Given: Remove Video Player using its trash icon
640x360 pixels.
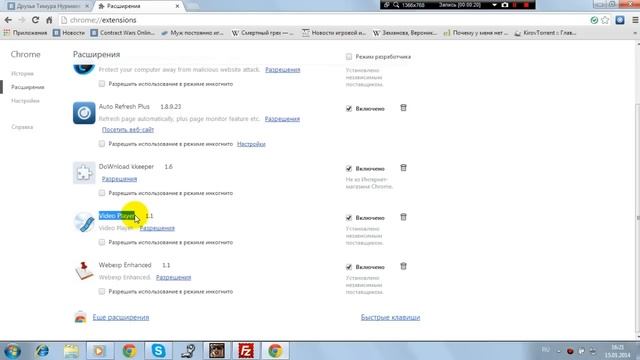Looking at the screenshot, I should click(x=403, y=217).
